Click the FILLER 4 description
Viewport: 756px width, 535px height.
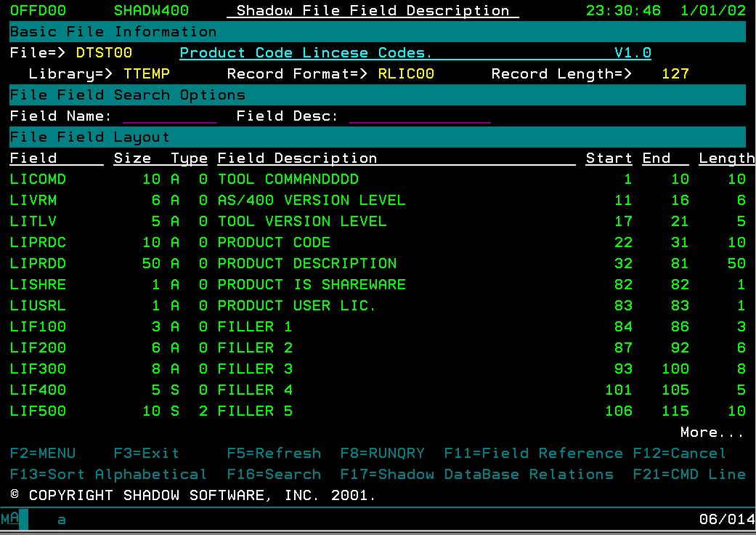(255, 390)
